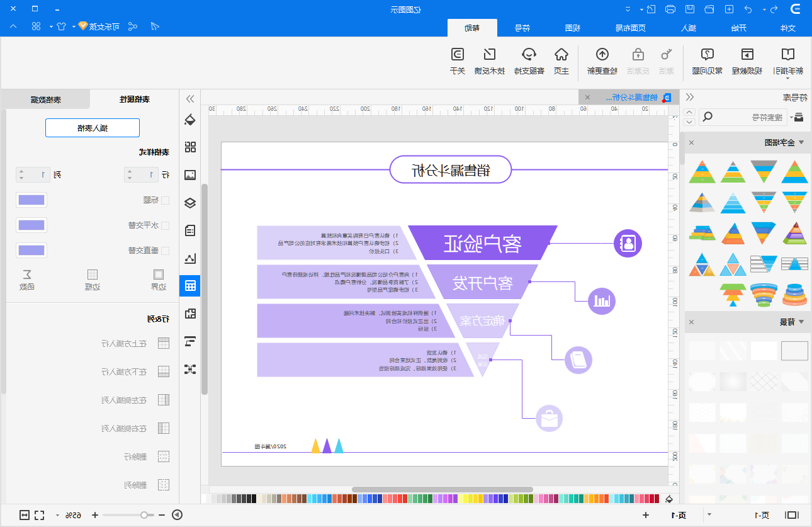Click the print icon in title bar
Image resolution: width=812 pixels, height=527 pixels.
[x=670, y=9]
